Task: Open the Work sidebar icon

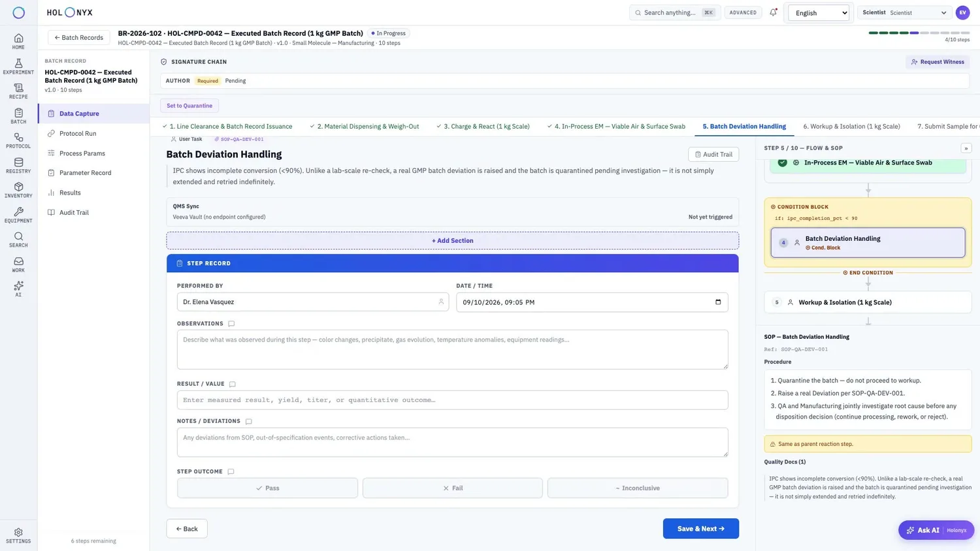Action: [18, 264]
